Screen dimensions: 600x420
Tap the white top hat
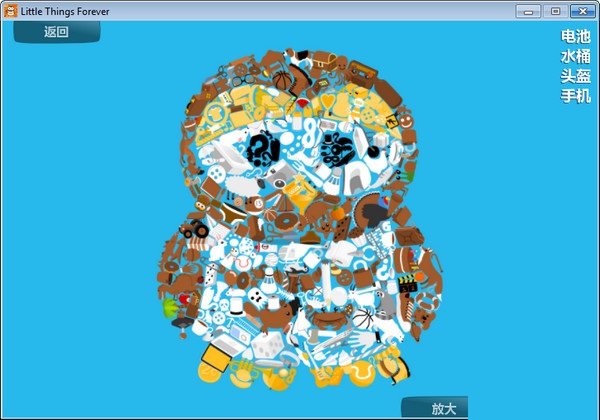point(236,306)
